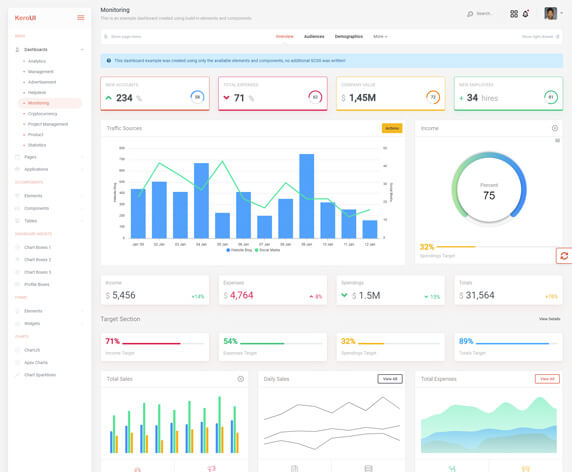The width and height of the screenshot is (572, 472).
Task: Click the Applications icon in the sidebar
Action: (x=17, y=169)
